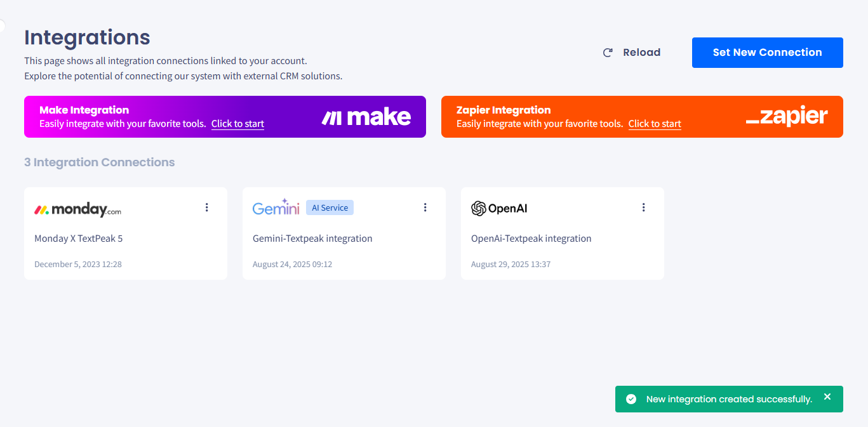The height and width of the screenshot is (427, 868).
Task: Click the OpenAI logo
Action: point(499,208)
